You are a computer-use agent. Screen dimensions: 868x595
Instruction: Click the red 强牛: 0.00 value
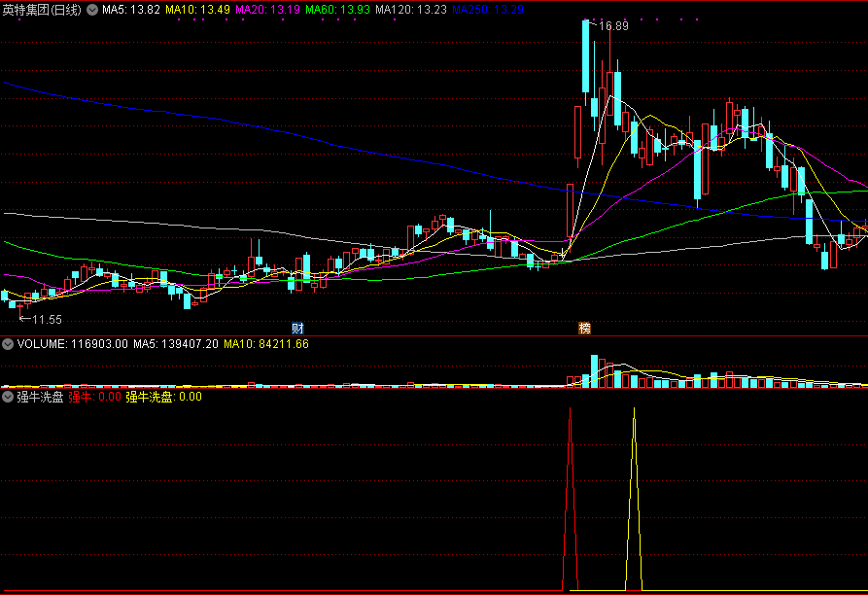pyautogui.click(x=94, y=397)
